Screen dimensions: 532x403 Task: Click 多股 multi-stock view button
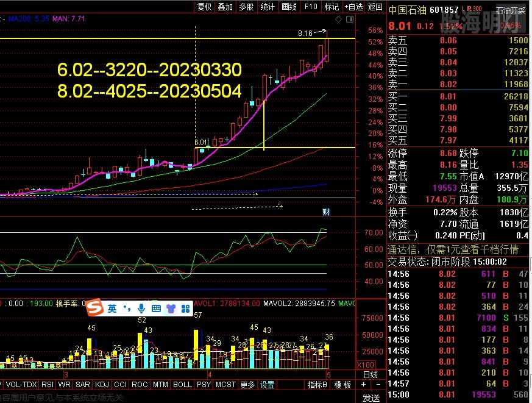[x=246, y=7]
